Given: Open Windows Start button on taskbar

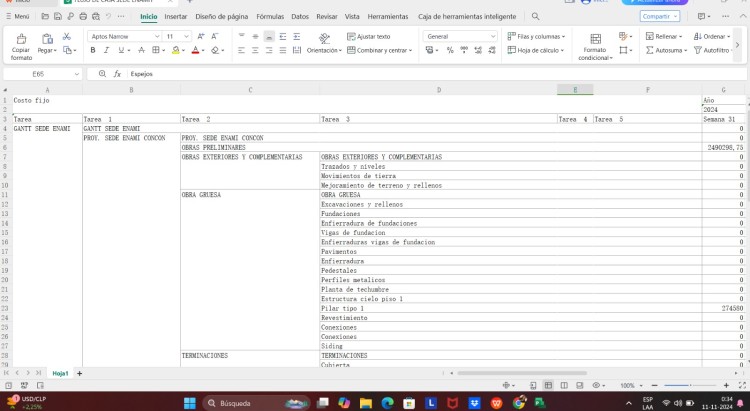Looking at the screenshot, I should (190, 403).
